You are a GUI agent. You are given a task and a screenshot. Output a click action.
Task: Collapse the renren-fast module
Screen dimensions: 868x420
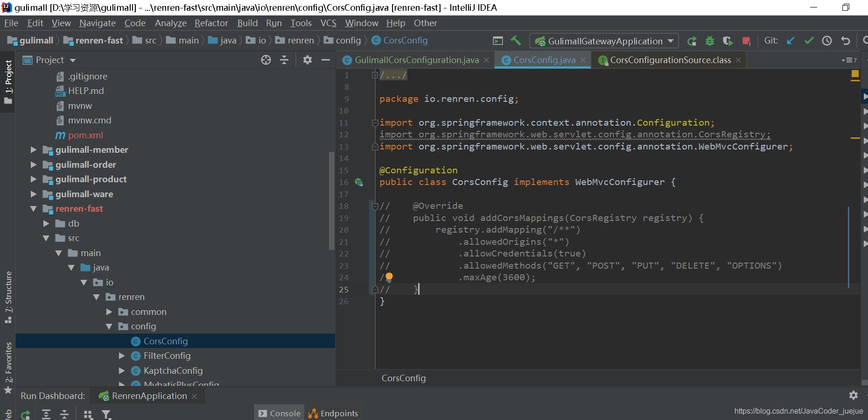(34, 209)
